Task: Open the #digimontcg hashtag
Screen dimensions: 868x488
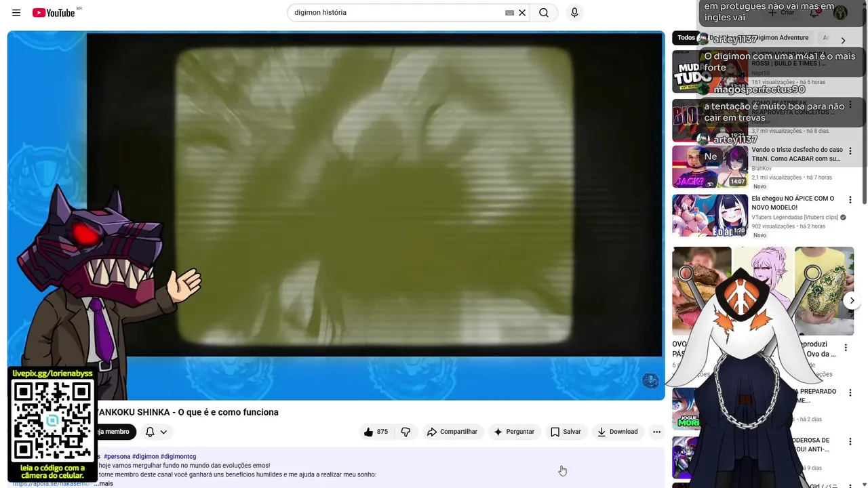Action: [178, 457]
